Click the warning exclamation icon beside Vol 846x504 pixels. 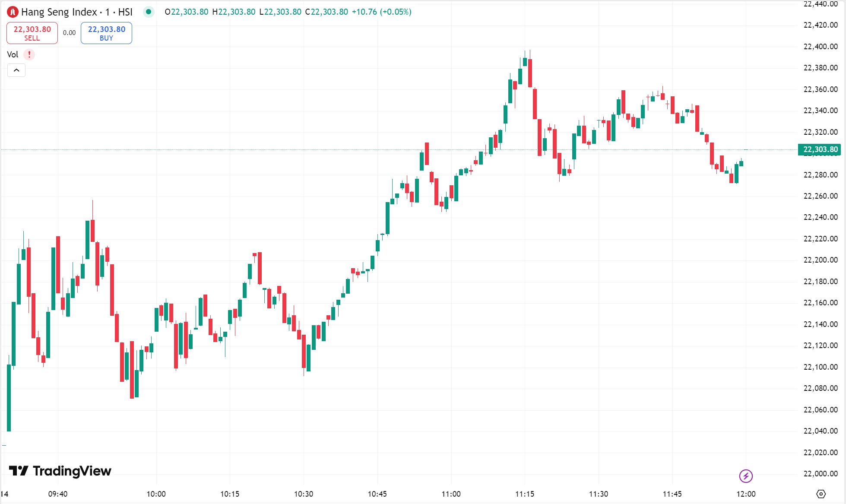pyautogui.click(x=29, y=54)
